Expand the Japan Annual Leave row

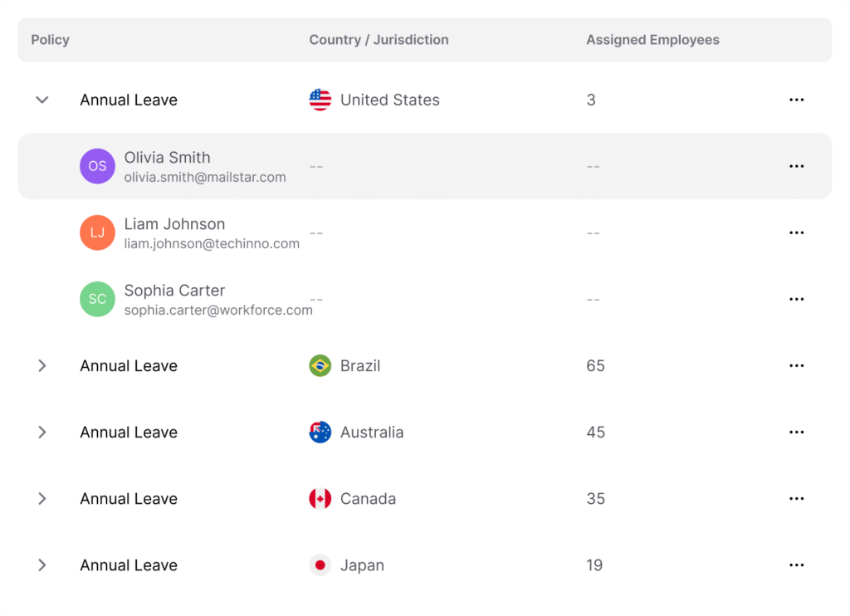point(42,565)
